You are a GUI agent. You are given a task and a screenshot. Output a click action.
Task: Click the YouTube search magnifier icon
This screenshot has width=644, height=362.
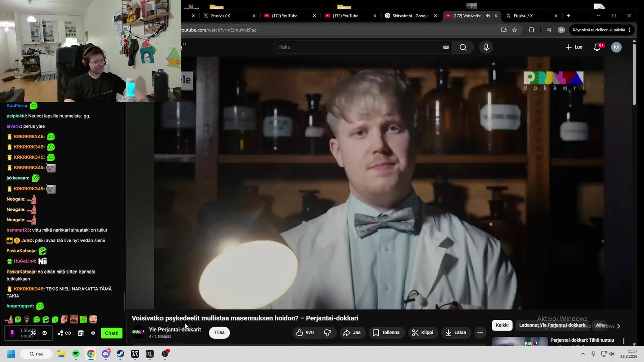[463, 47]
